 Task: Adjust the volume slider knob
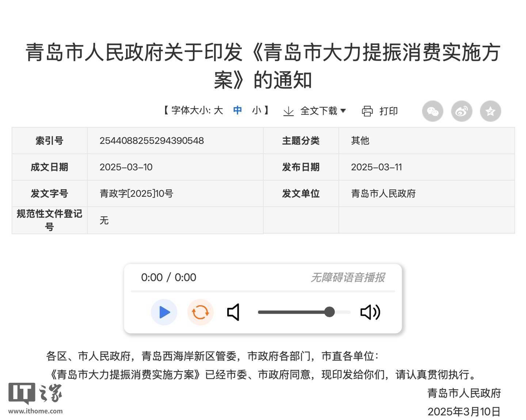329,312
